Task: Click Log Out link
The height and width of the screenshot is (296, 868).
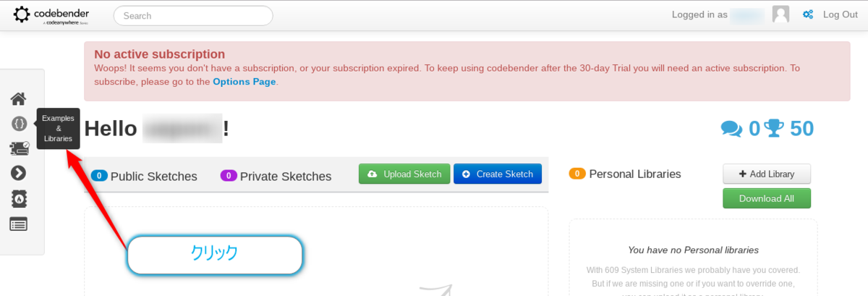Action: coord(840,14)
